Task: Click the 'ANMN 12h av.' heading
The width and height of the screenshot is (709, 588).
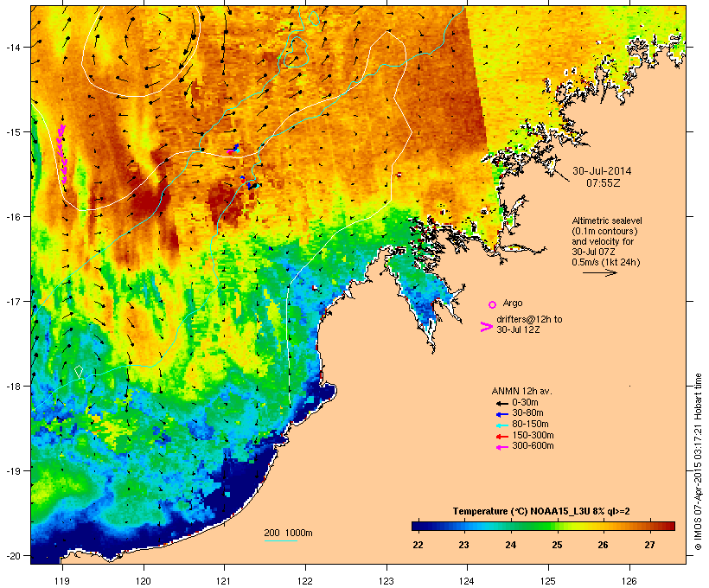Action: [x=521, y=391]
